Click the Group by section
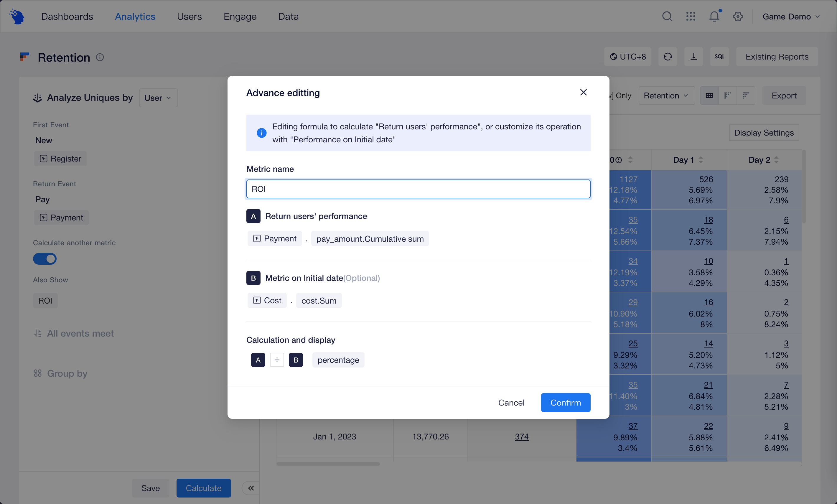This screenshot has width=837, height=504. pos(61,374)
